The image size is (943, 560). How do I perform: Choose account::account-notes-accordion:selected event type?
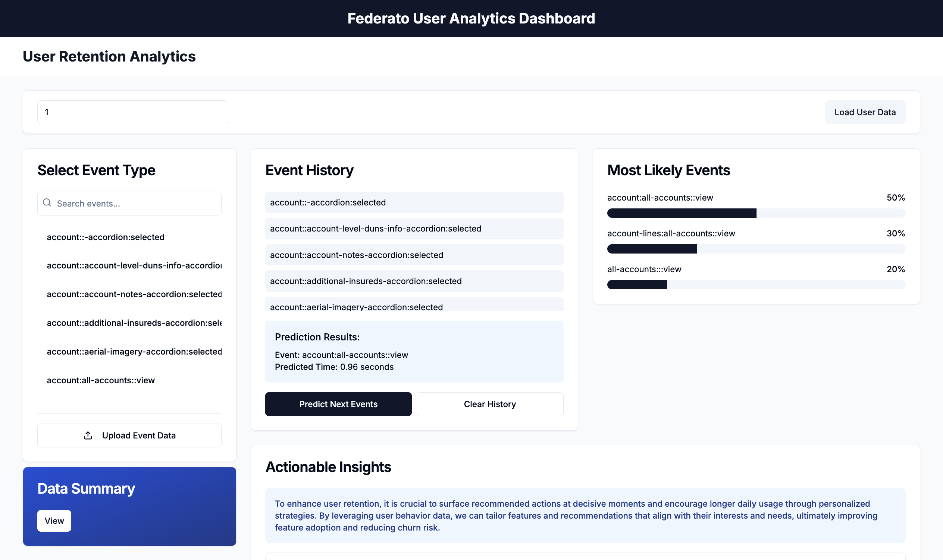tap(134, 294)
